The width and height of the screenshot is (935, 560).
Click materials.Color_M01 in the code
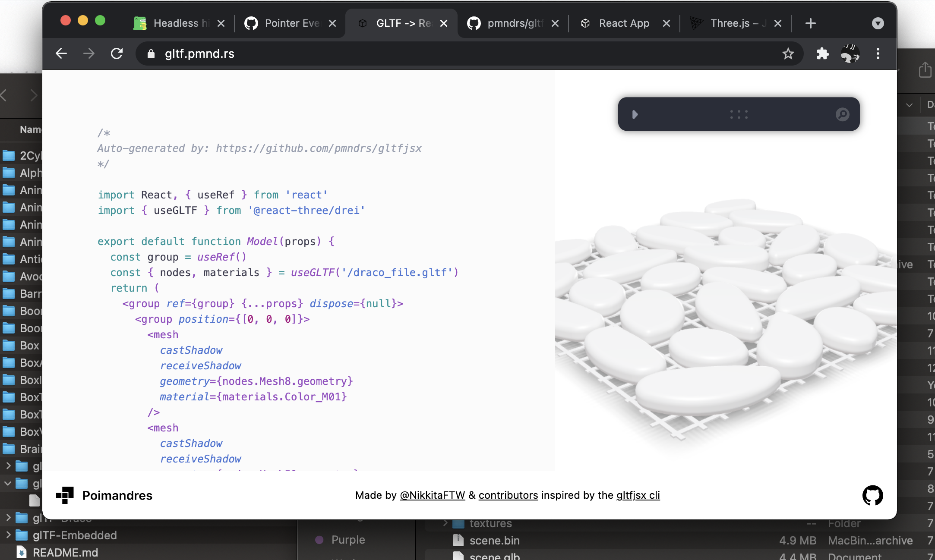click(281, 396)
